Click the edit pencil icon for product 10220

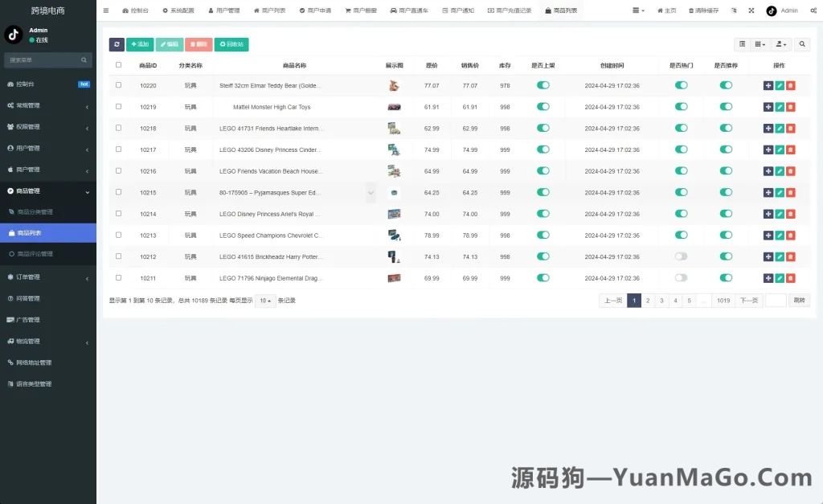point(778,85)
